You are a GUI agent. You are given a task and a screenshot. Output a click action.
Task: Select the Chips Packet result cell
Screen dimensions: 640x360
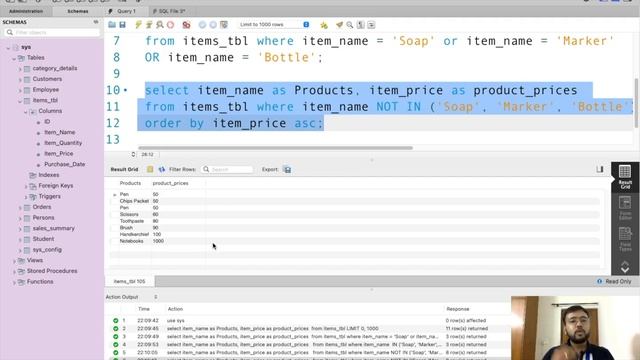tap(134, 201)
